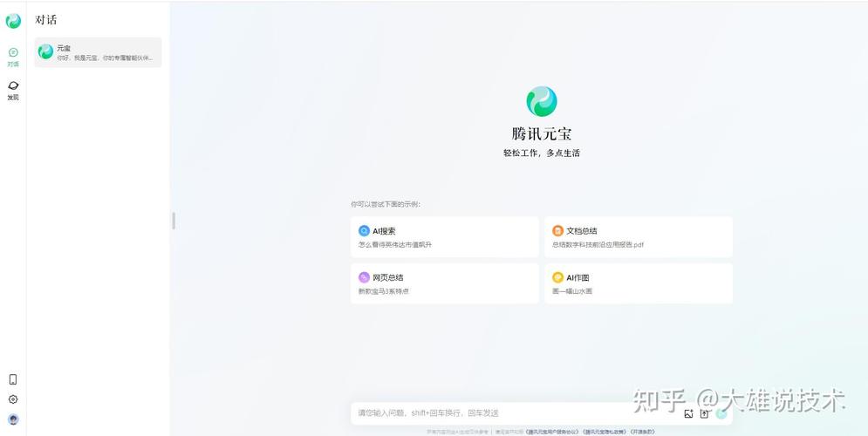Click the 对话 panel heading

tap(46, 20)
